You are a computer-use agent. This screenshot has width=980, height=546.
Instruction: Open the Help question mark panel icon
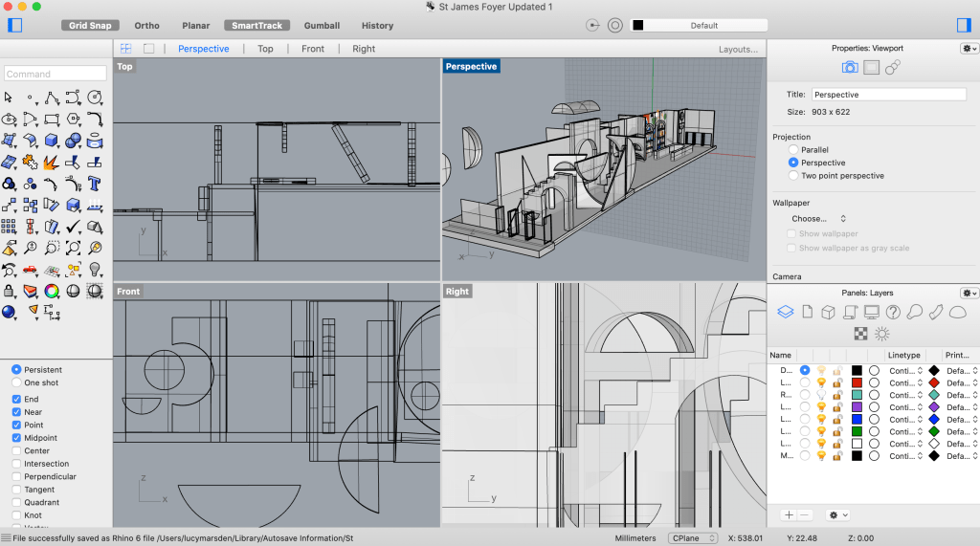click(x=893, y=312)
